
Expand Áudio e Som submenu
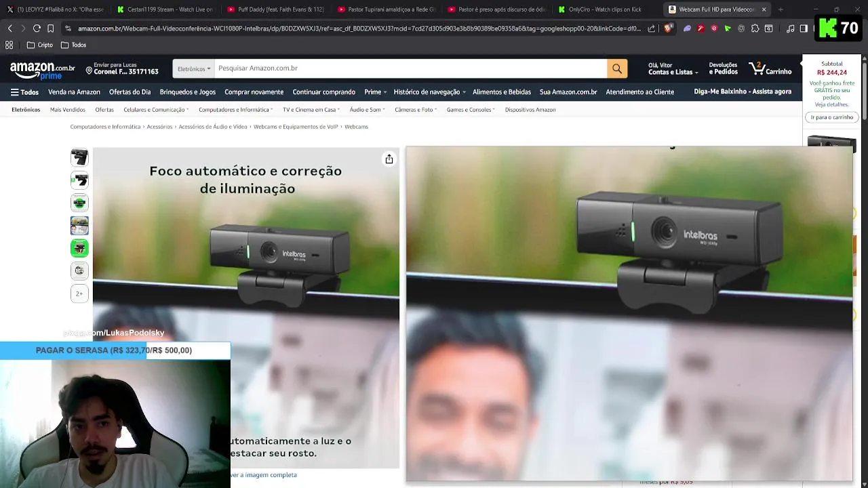tap(367, 110)
